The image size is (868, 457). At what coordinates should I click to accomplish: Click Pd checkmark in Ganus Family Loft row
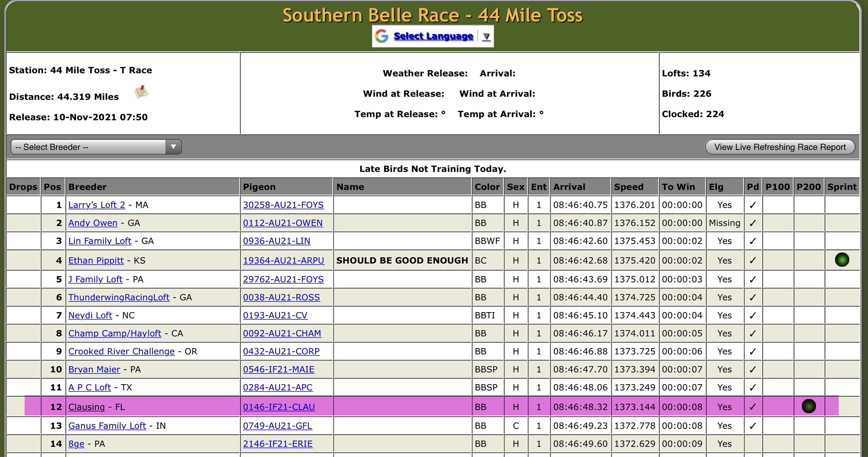(x=752, y=426)
